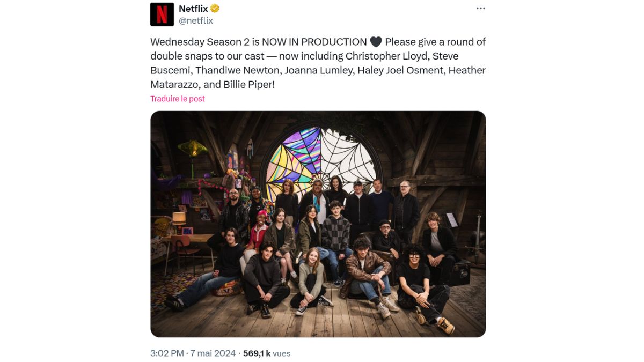
Task: Click the gold verified badge beside Netflix
Action: (214, 9)
